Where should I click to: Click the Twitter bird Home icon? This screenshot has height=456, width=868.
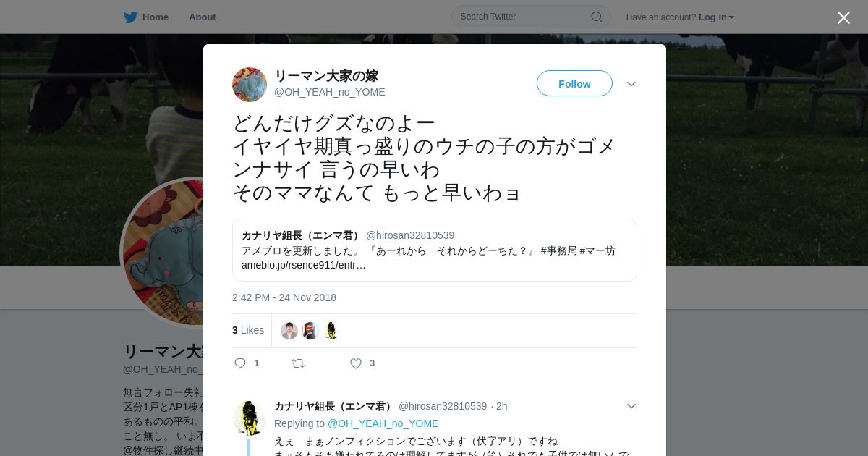130,17
